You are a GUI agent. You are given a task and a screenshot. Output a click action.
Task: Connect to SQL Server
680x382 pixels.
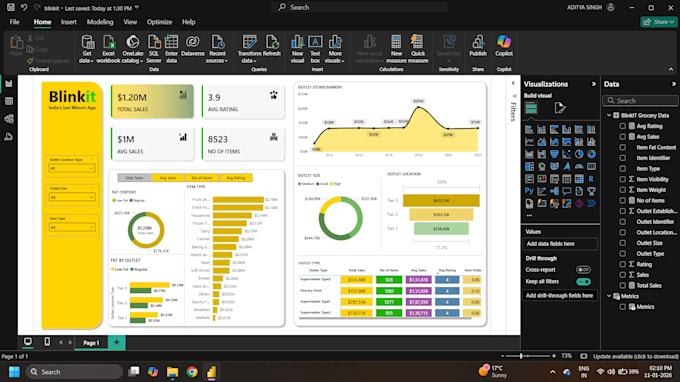(x=154, y=49)
